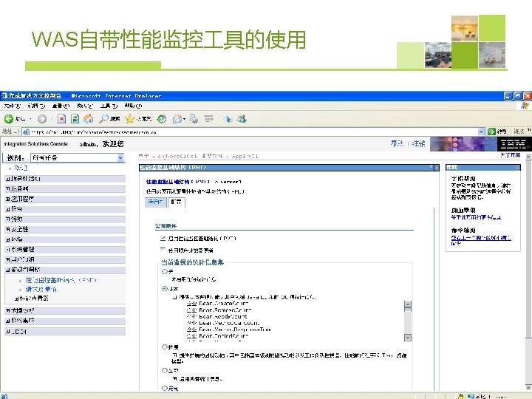Expand the 系统管理 navigation section
Screen dimensions: 532x399
(x=7, y=250)
